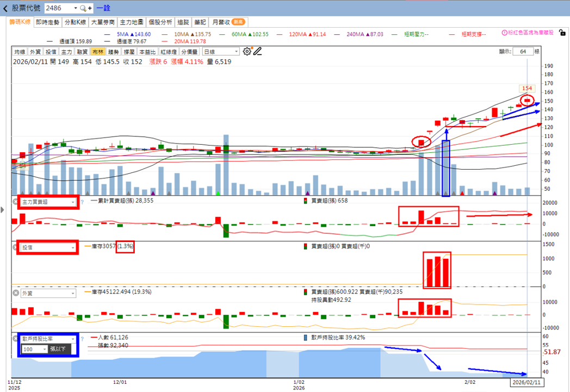Open the 100 張以下 threshold dropdown
Screen dimensions: 570x392
(34, 349)
